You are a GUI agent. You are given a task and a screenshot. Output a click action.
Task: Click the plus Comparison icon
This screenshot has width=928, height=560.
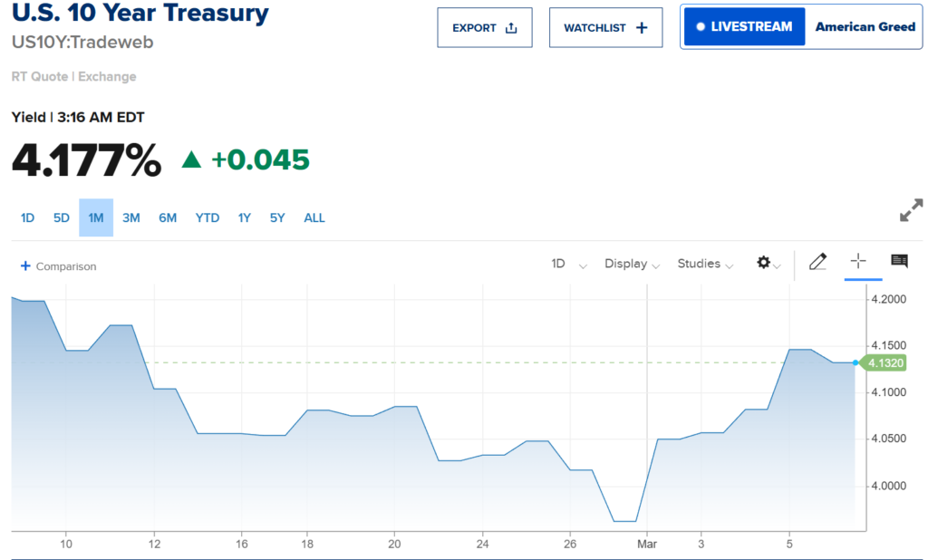click(25, 266)
